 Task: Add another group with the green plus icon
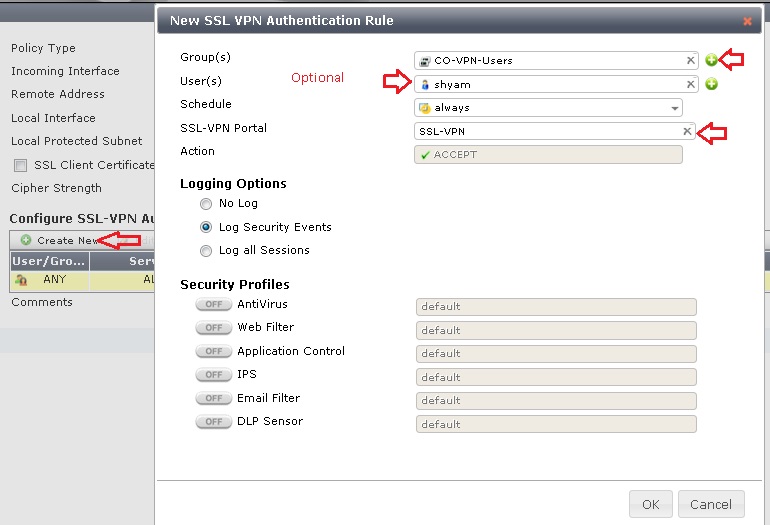click(711, 60)
